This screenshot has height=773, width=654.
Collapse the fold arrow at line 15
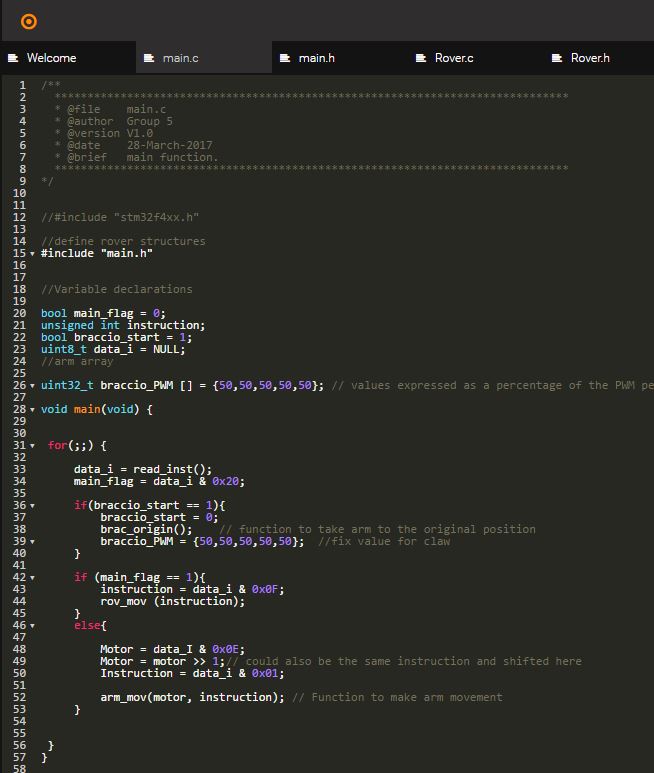coord(32,254)
